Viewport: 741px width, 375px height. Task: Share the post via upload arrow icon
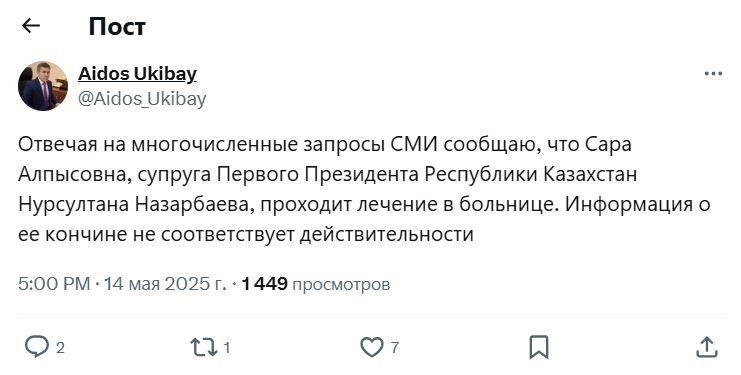point(707,347)
